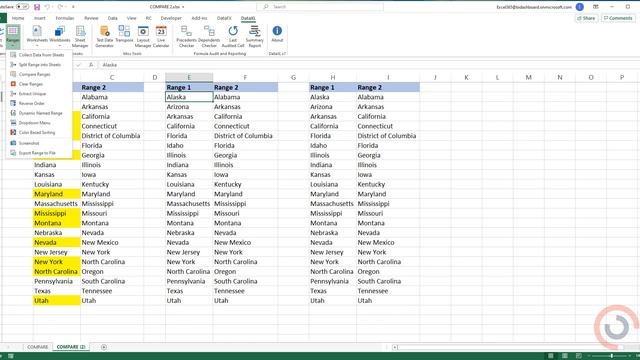Switch to Page Break Preview
The image size is (640, 360).
point(578,356)
